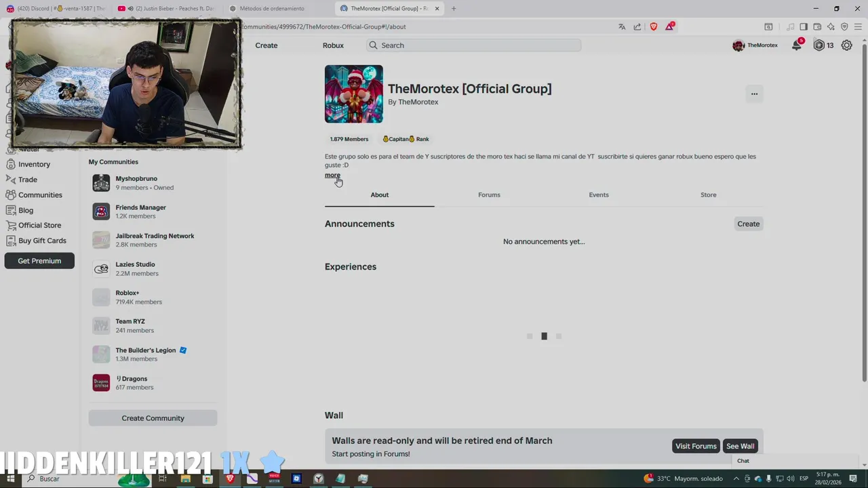Switch to the Discord browser tab
Viewport: 868px width, 488px height.
56,9
